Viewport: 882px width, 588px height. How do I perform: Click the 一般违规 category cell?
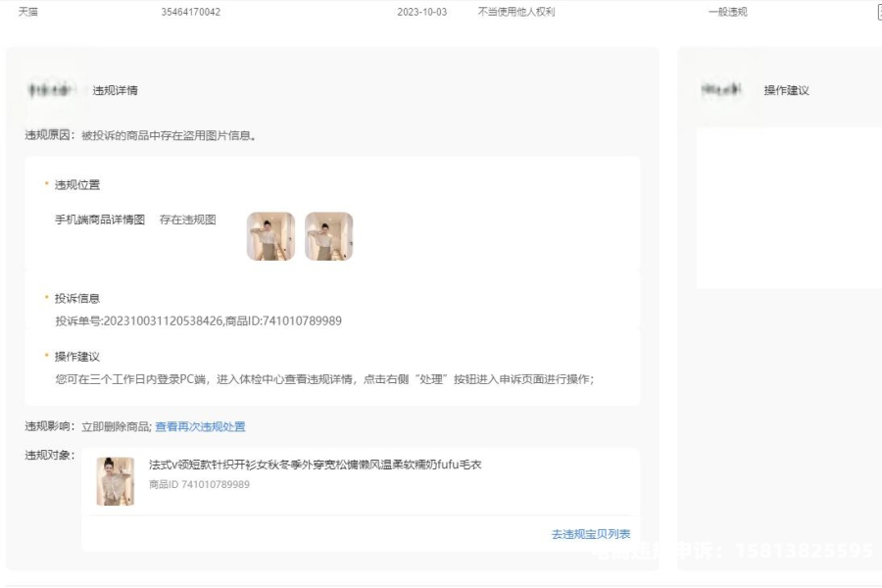pos(727,12)
